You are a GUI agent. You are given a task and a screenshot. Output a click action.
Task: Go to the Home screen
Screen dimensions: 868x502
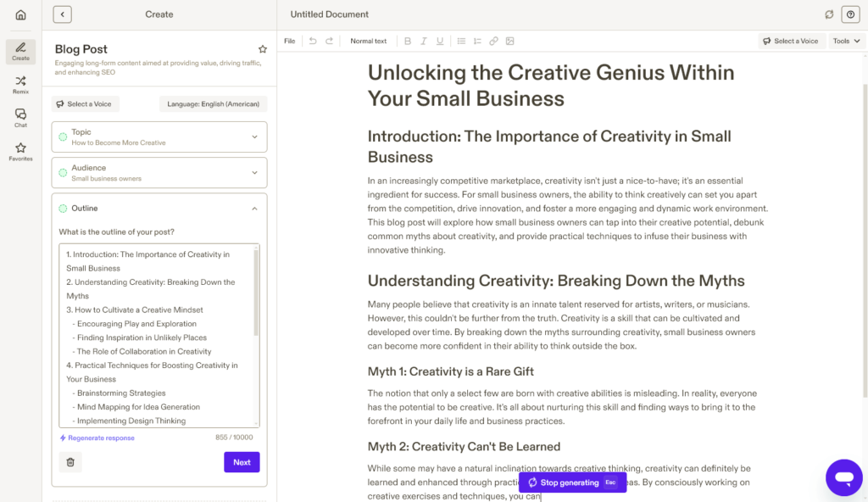point(19,14)
